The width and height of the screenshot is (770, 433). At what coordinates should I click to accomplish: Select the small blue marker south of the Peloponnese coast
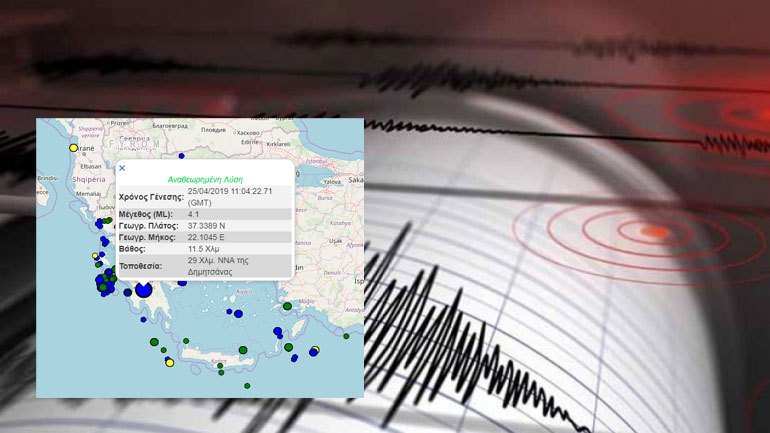(x=143, y=320)
